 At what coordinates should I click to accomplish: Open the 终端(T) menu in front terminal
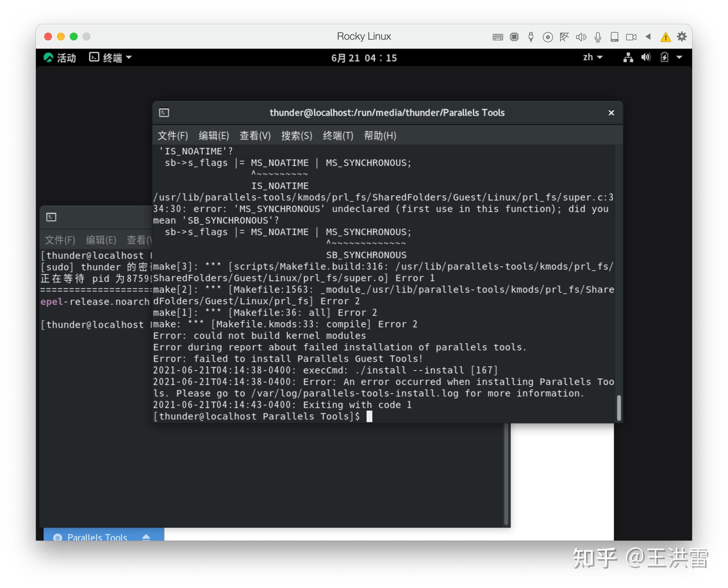click(338, 136)
